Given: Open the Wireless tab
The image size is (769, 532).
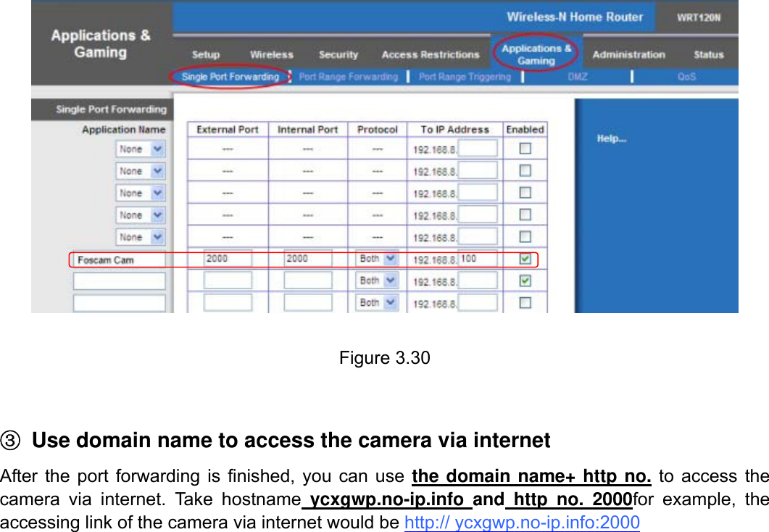Looking at the screenshot, I should click(271, 54).
